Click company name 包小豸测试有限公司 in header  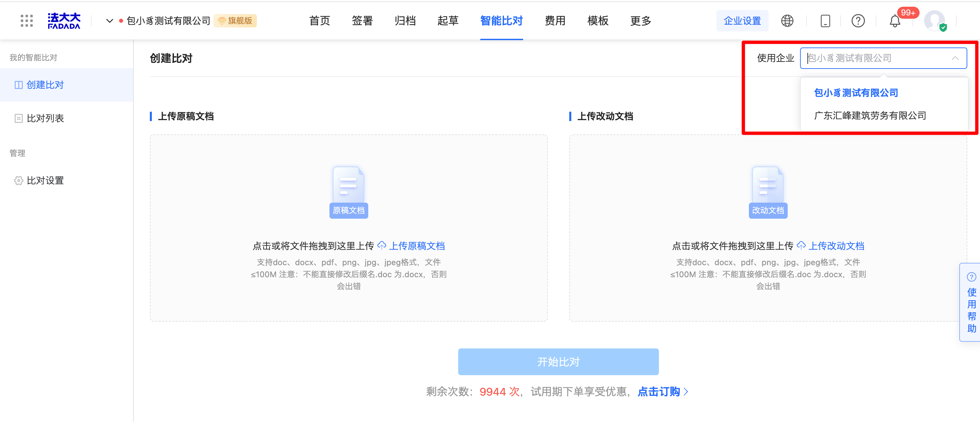(x=168, y=20)
